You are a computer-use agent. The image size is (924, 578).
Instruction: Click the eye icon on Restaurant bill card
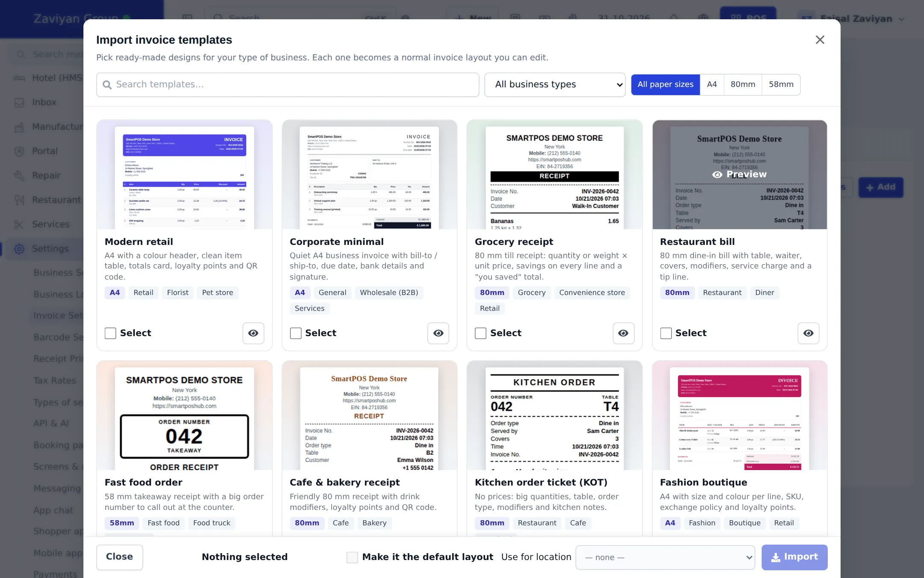[x=808, y=333]
